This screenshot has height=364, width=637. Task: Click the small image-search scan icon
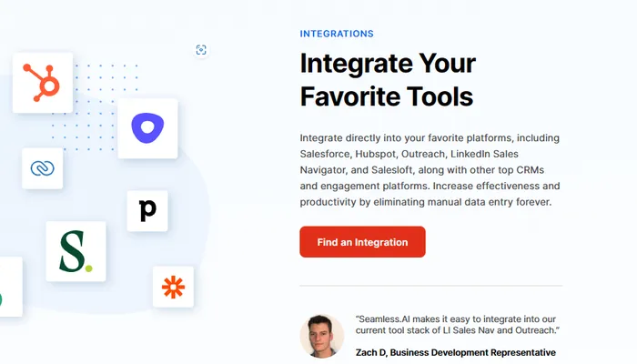click(201, 50)
